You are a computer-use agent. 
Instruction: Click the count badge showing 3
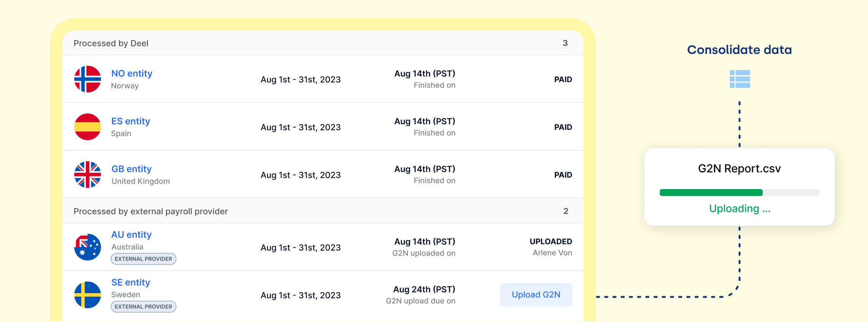(565, 43)
